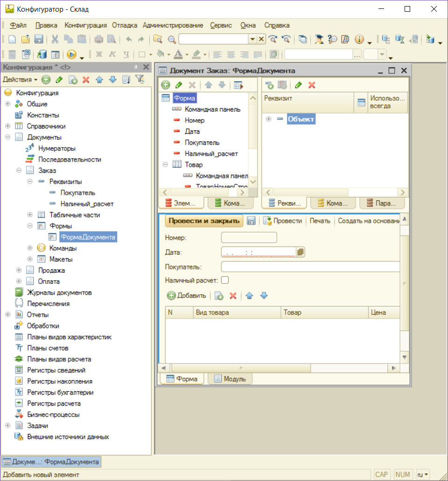448x481 pixels.
Task: Click green plus Add in configuration tree toolbar
Action: click(x=46, y=80)
